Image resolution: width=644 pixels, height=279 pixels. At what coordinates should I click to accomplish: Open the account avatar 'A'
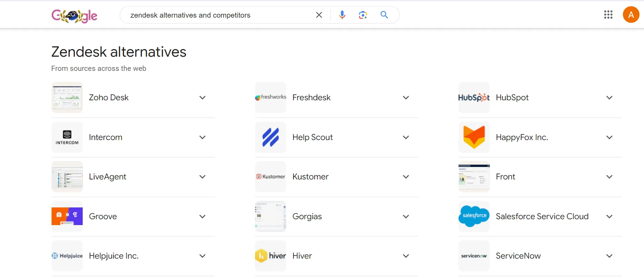[x=631, y=15]
